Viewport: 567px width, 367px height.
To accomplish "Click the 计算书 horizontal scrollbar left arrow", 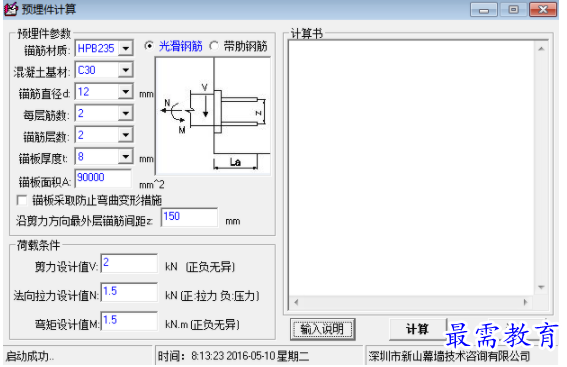I will coord(296,302).
